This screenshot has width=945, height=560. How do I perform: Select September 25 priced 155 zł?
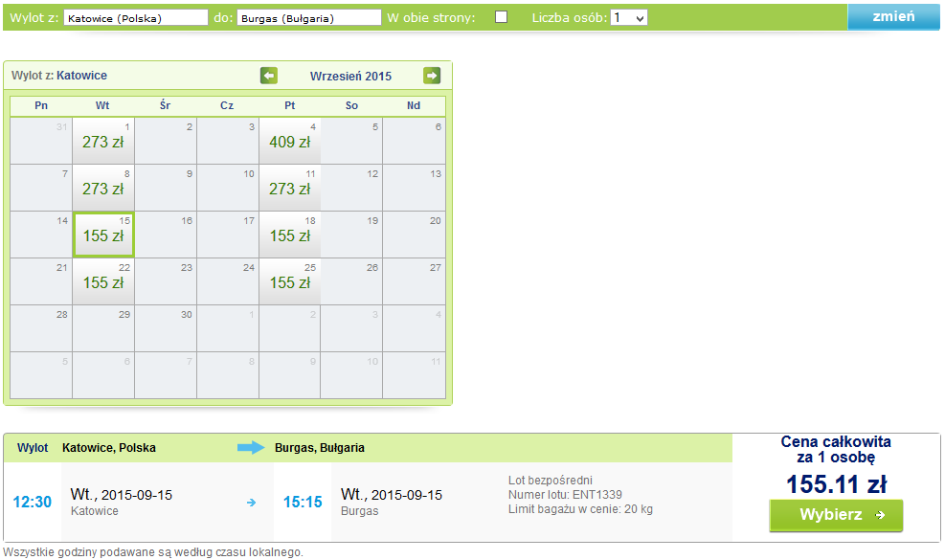289,281
